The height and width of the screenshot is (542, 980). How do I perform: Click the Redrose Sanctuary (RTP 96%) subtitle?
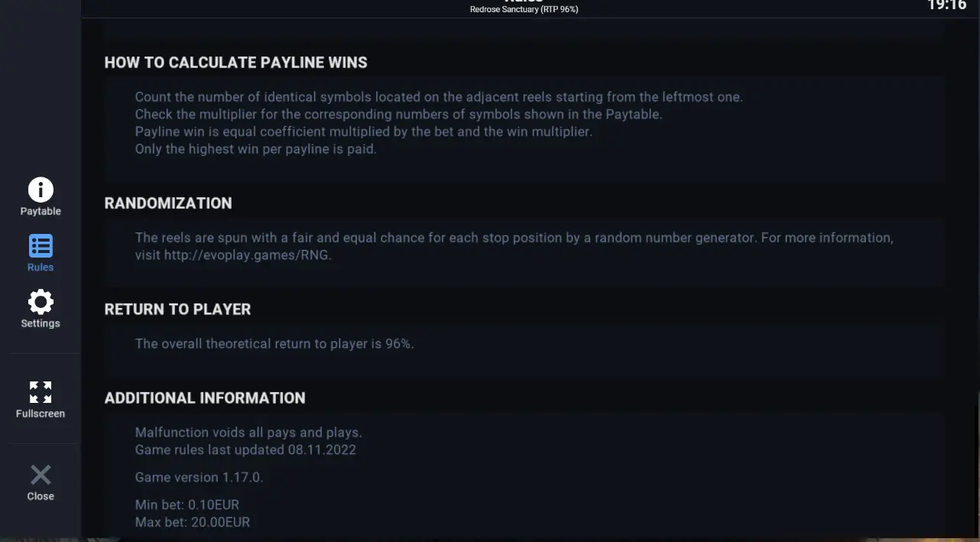[x=524, y=9]
